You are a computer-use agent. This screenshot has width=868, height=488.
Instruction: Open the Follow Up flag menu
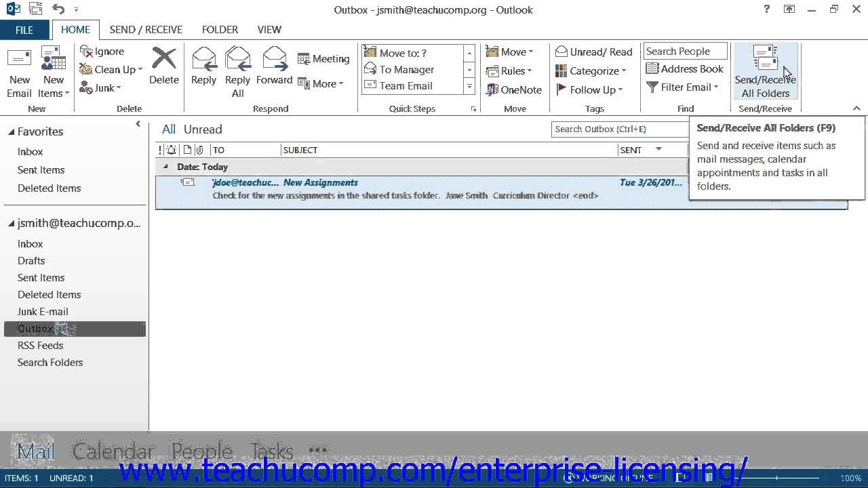[589, 90]
